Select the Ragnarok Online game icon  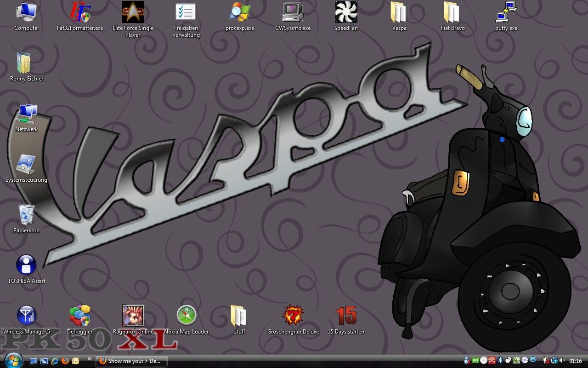click(x=133, y=316)
